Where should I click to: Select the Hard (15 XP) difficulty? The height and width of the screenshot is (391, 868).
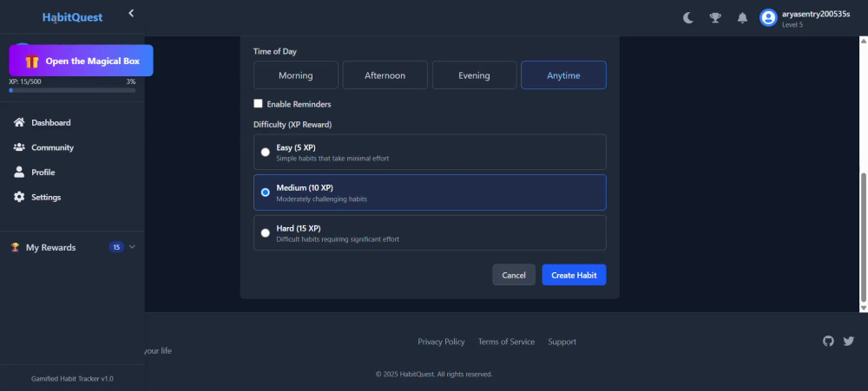tap(430, 233)
